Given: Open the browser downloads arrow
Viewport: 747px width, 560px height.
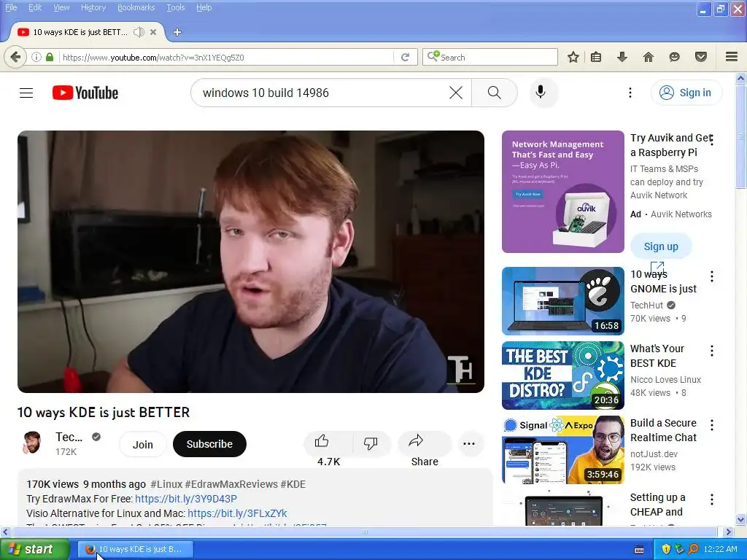Looking at the screenshot, I should coord(622,57).
